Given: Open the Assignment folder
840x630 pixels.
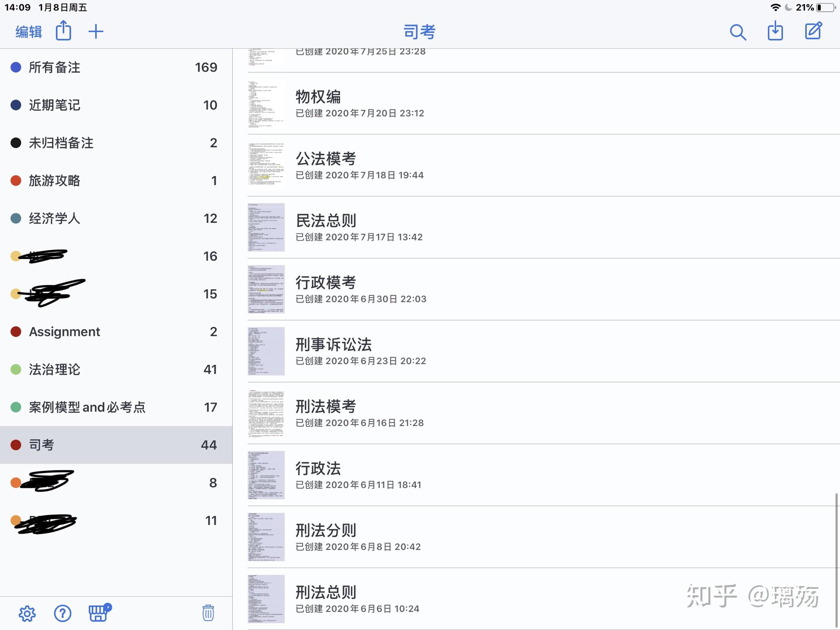Looking at the screenshot, I should (116, 332).
